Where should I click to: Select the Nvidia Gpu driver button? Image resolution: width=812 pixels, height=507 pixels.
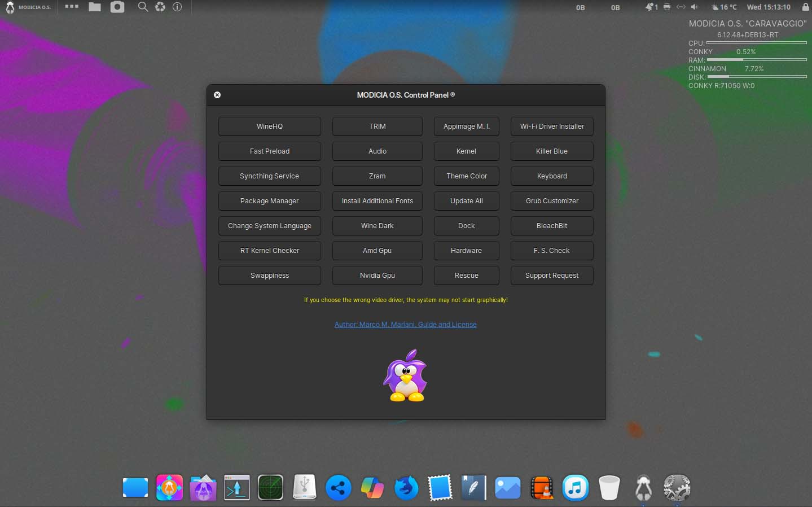point(378,276)
